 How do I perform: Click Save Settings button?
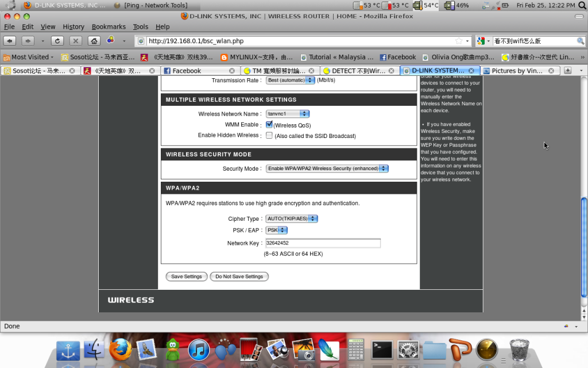(187, 277)
